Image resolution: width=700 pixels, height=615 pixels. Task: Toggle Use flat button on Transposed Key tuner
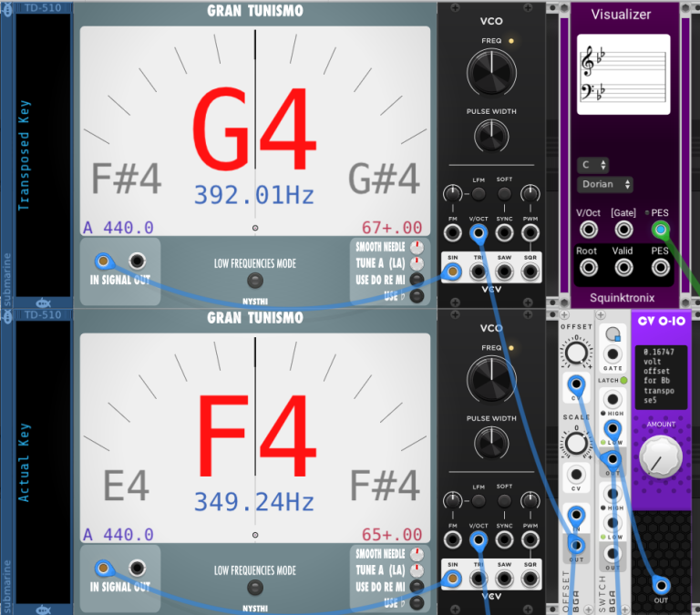click(x=417, y=295)
